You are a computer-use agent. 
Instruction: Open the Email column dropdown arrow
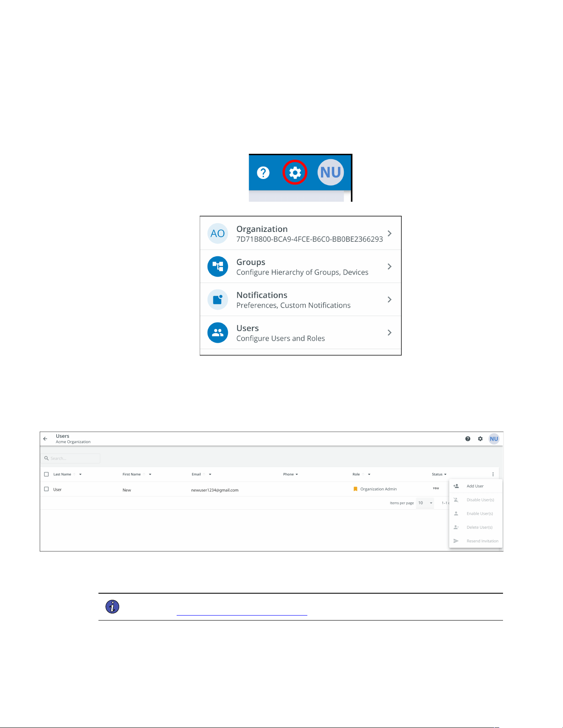tap(210, 474)
